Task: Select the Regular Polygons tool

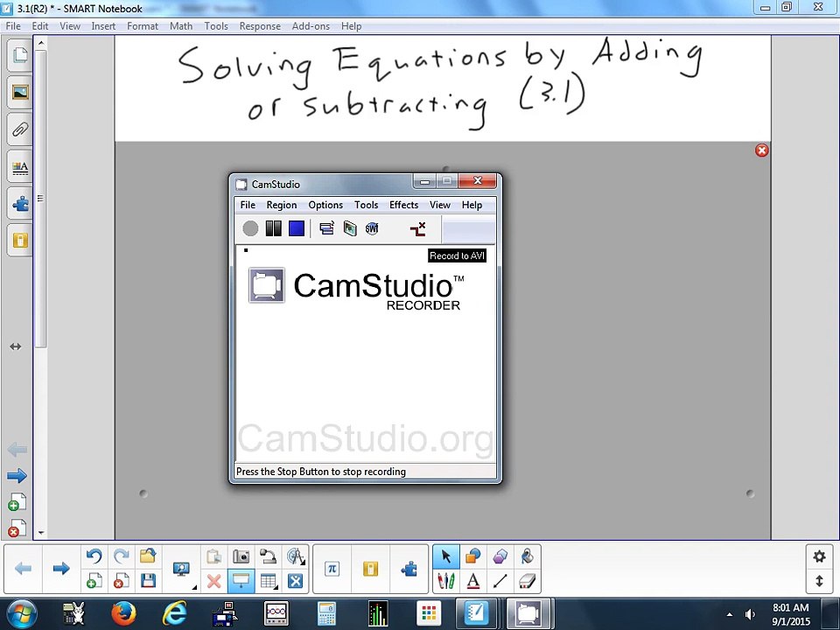Action: coord(500,556)
